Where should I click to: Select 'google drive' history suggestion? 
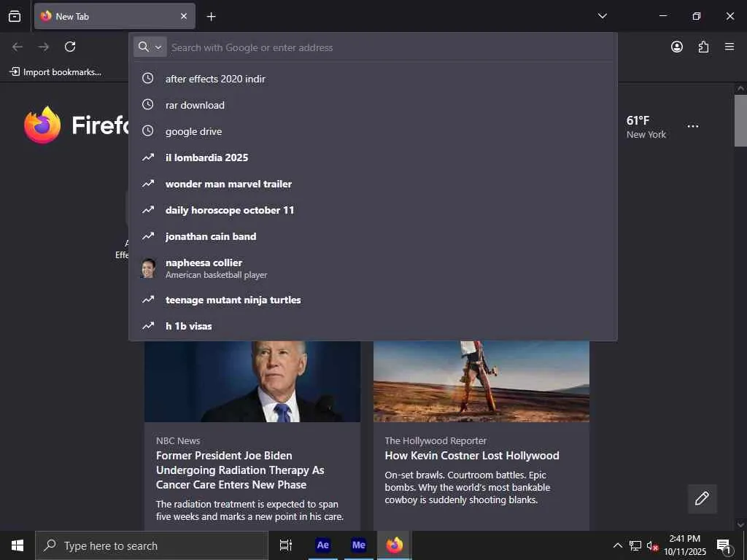coord(373,131)
